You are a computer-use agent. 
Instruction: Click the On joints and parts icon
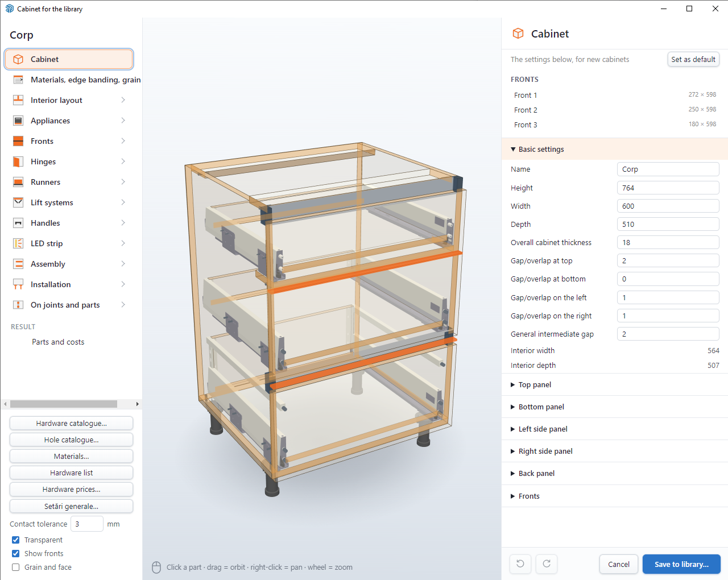tap(18, 305)
